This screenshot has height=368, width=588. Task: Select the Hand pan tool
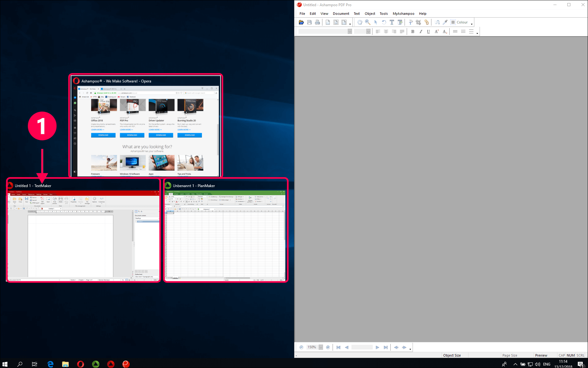point(360,22)
